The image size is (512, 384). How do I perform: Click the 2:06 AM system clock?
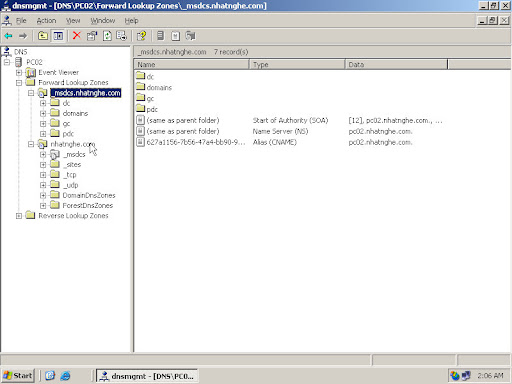point(490,376)
